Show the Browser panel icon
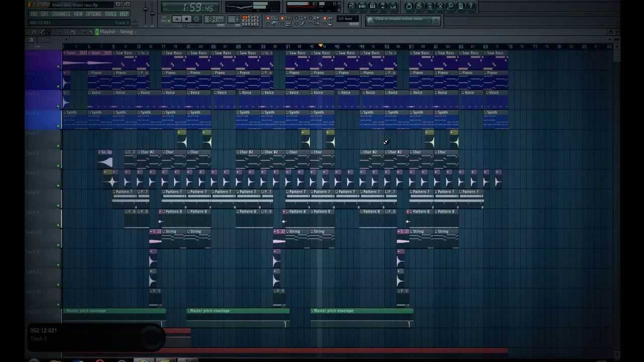The height and width of the screenshot is (362, 644). pos(383,6)
